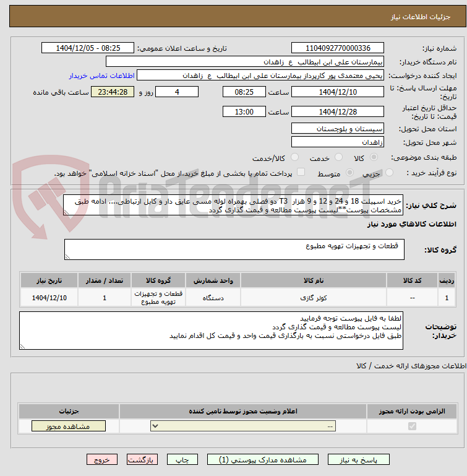Click the price validity time 13:00 field
The width and height of the screenshot is (467, 476).
coord(244,111)
